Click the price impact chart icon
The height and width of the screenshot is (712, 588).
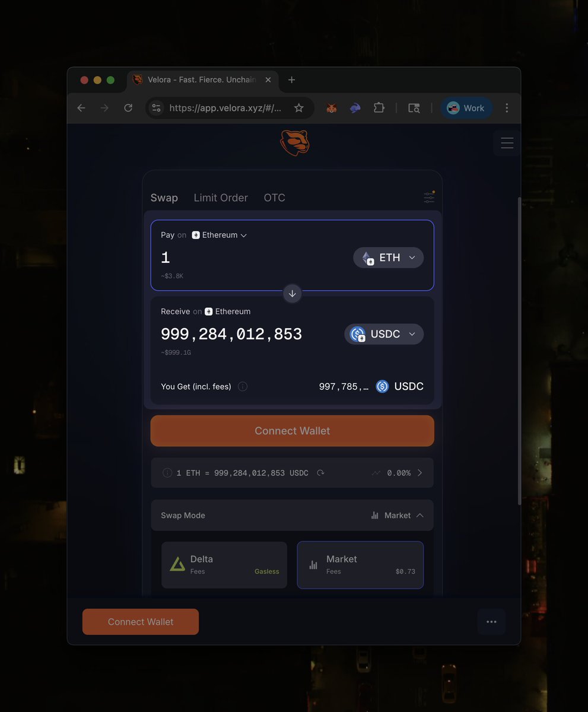tap(376, 473)
